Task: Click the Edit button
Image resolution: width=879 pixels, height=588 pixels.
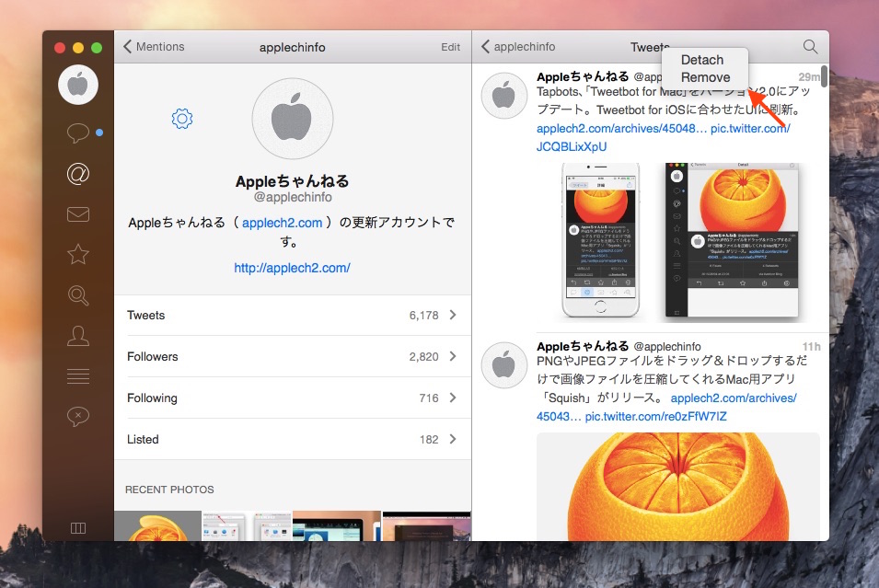Action: click(450, 47)
